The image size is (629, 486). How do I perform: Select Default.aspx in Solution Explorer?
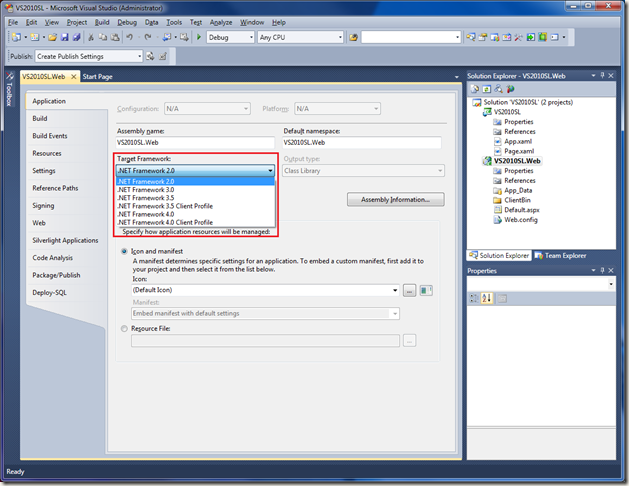pyautogui.click(x=521, y=210)
